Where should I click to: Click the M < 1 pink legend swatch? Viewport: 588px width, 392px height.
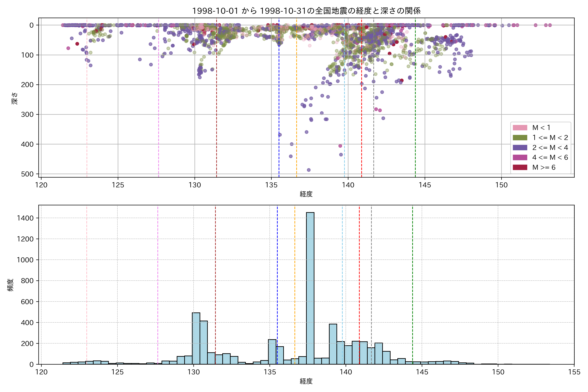coord(520,128)
